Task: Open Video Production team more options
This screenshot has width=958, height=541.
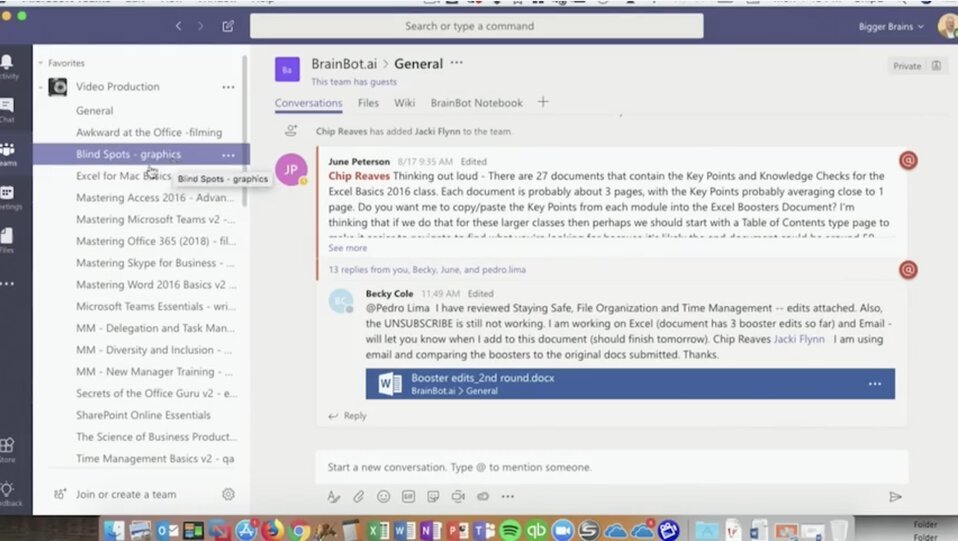Action: click(228, 87)
